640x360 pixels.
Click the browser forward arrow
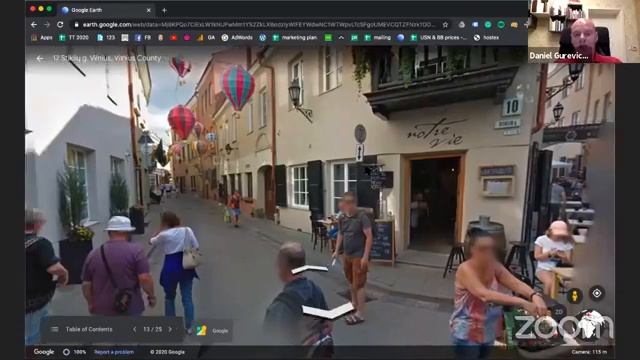point(47,24)
